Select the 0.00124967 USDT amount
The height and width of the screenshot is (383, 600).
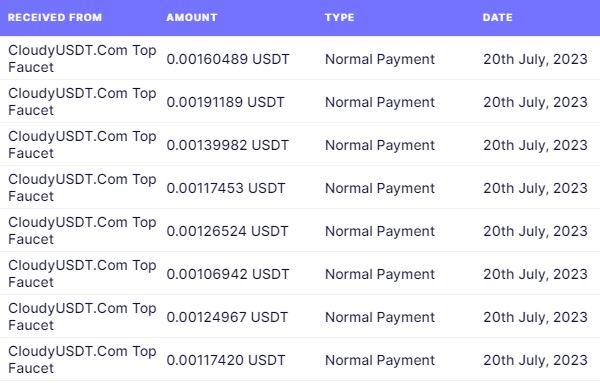227,317
